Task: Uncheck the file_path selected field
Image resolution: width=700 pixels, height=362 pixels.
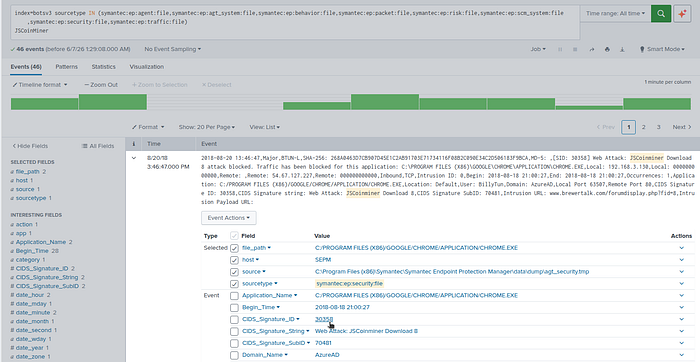Action: pos(234,248)
